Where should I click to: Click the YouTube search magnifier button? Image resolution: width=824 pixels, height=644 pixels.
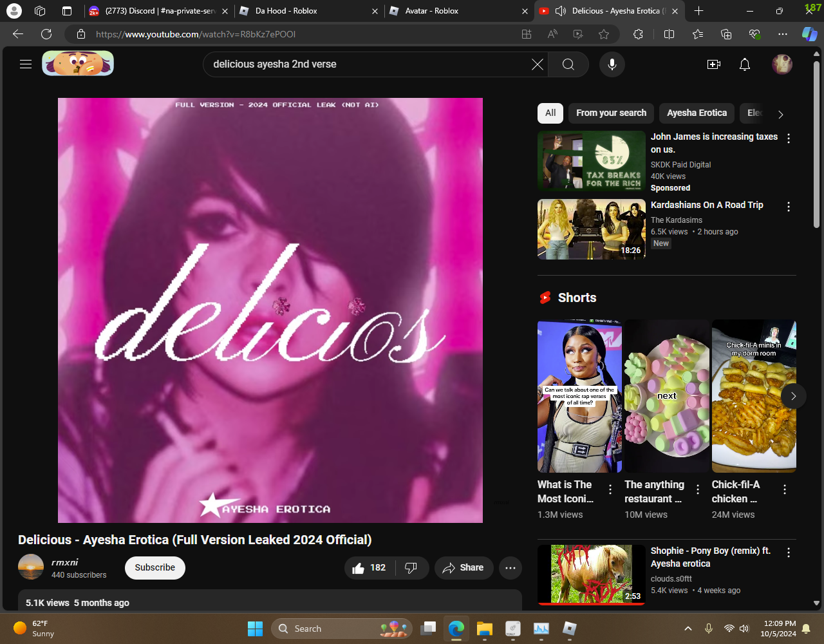568,64
